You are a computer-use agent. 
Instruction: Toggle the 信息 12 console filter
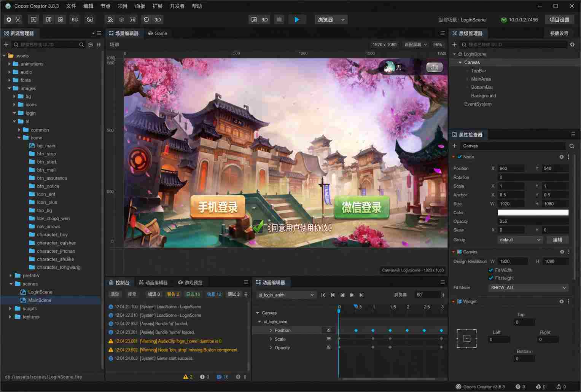214,294
